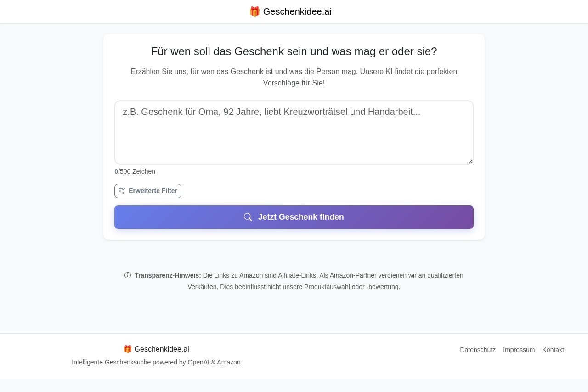
Task: Click inside the gift description text field
Action: pos(294,132)
